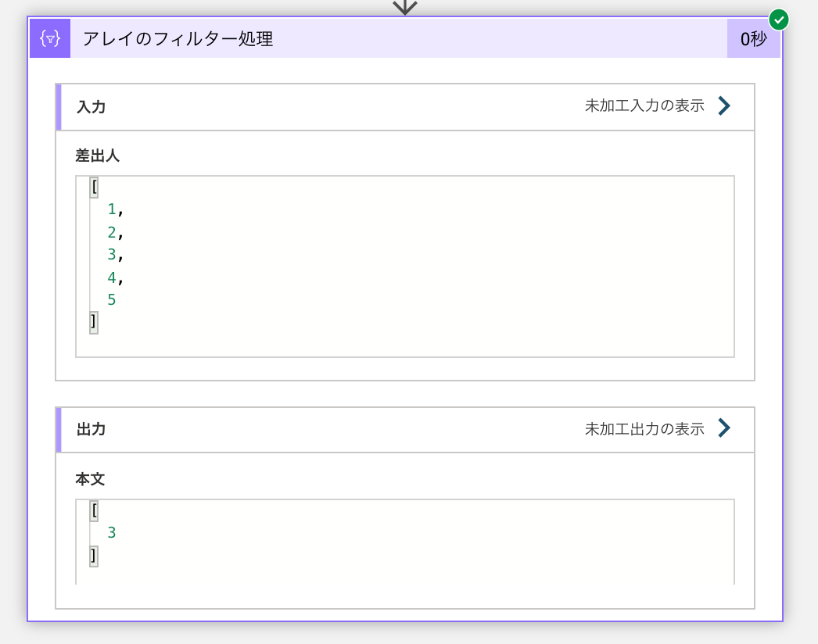Click the closing bracket in 差出人 array
The height and width of the screenshot is (644, 818).
[94, 322]
